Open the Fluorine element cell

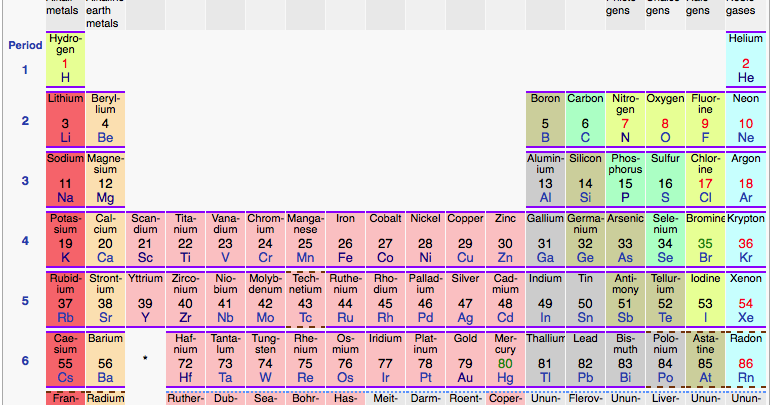(705, 119)
